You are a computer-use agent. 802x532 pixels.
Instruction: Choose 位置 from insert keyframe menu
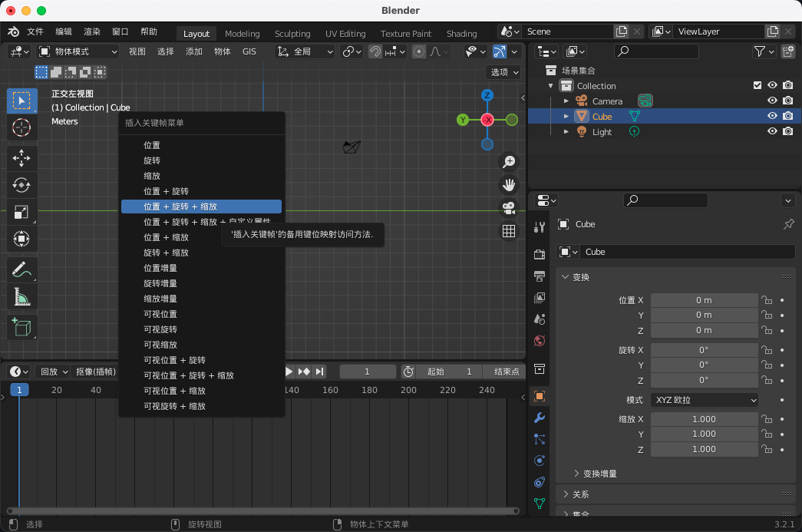[202, 145]
